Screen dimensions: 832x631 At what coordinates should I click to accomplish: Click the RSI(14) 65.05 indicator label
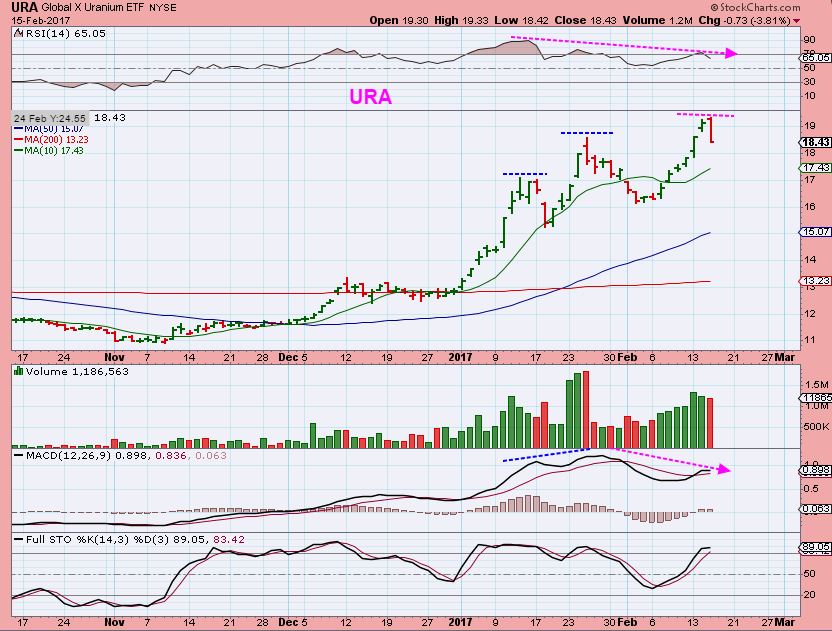click(64, 33)
